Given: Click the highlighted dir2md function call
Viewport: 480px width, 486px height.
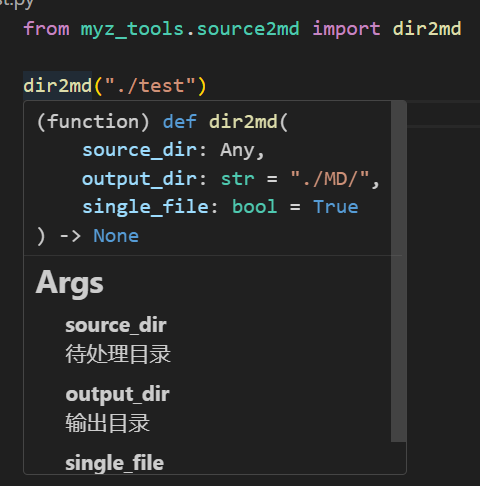Looking at the screenshot, I should 58,86.
